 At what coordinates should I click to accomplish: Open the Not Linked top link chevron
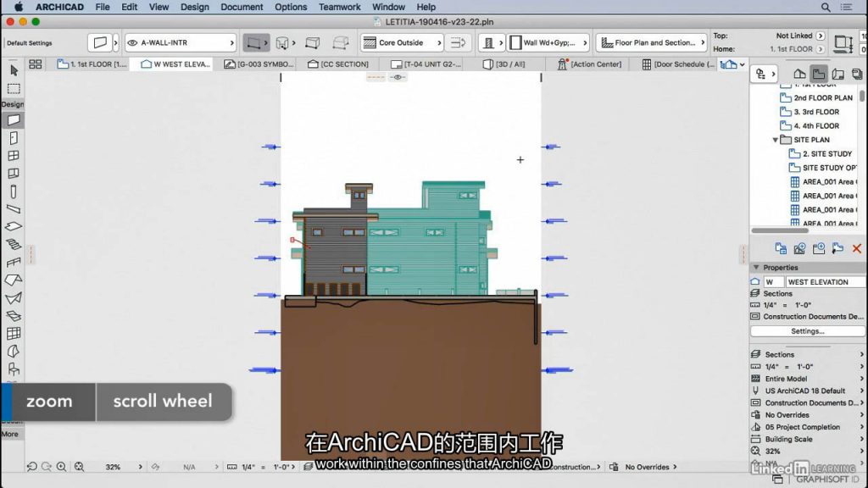pyautogui.click(x=821, y=36)
